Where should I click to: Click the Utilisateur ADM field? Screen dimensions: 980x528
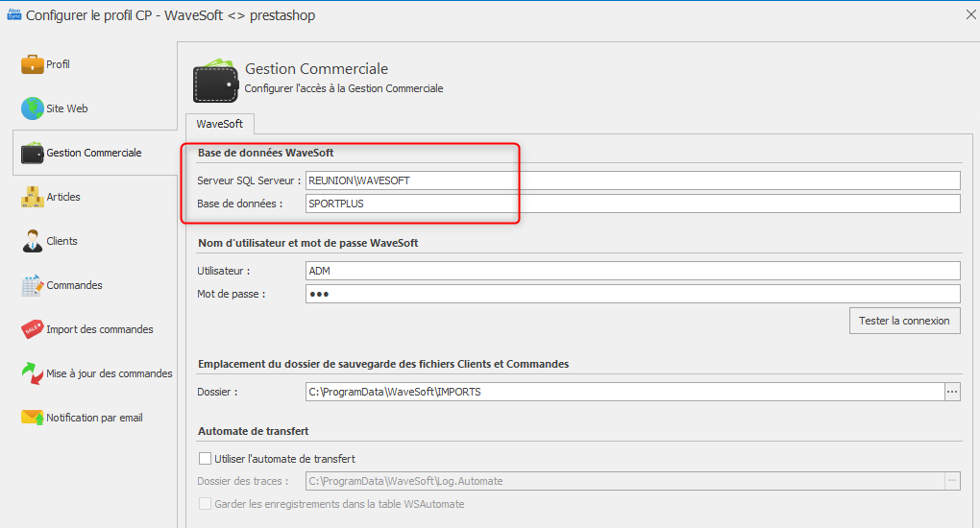point(632,271)
